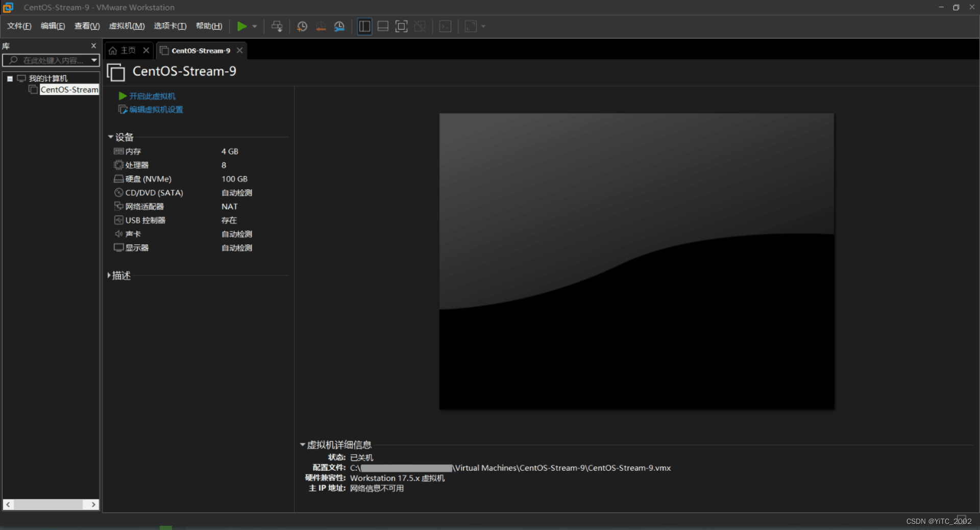Viewport: 980px width, 530px height.
Task: Click the green Power On play button
Action: click(242, 26)
